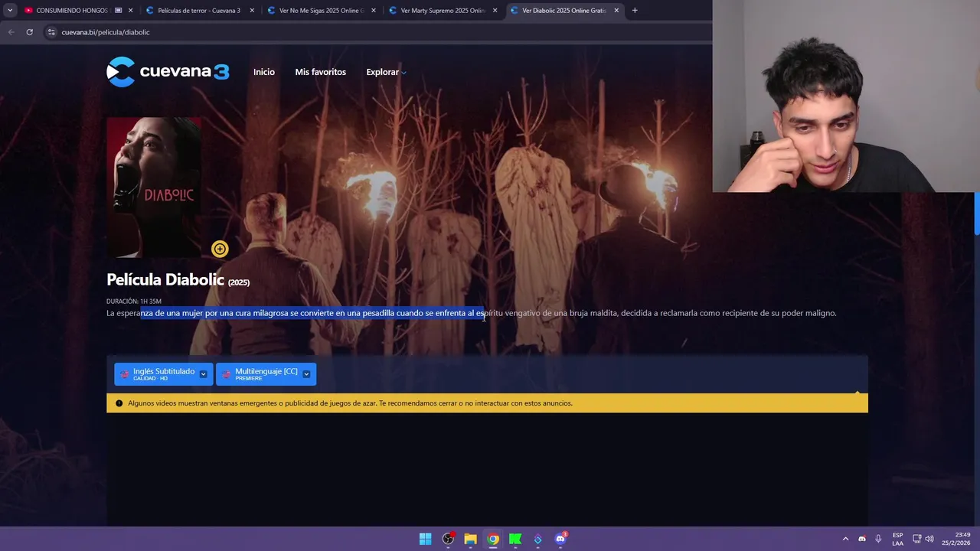Close the Ver Diabolic tab
The height and width of the screenshot is (551, 980).
[616, 11]
